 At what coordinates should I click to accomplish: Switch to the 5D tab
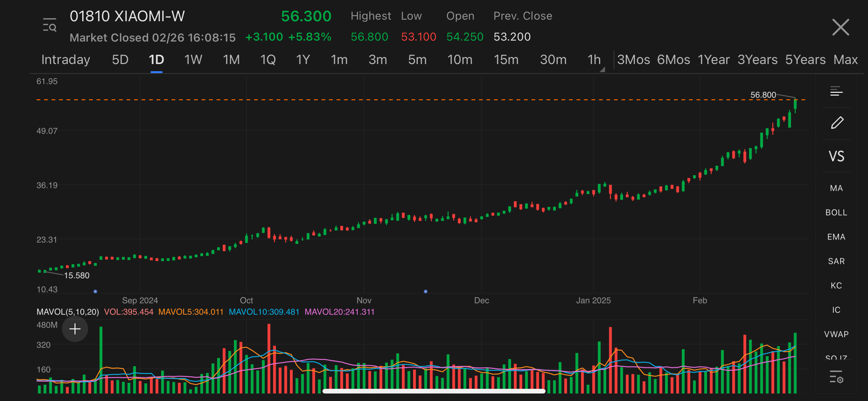click(x=120, y=60)
